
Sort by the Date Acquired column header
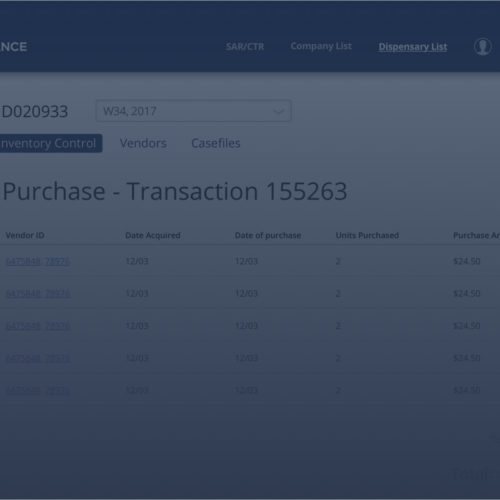pos(153,235)
